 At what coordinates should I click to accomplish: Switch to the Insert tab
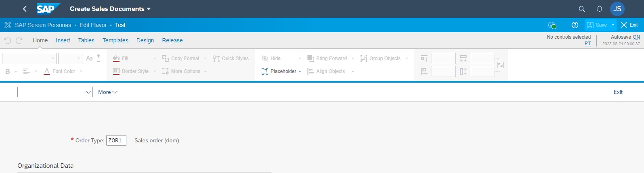coord(63,40)
